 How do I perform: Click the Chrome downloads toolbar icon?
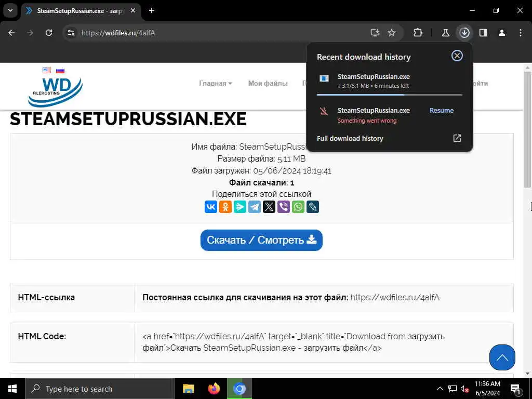[x=464, y=33]
